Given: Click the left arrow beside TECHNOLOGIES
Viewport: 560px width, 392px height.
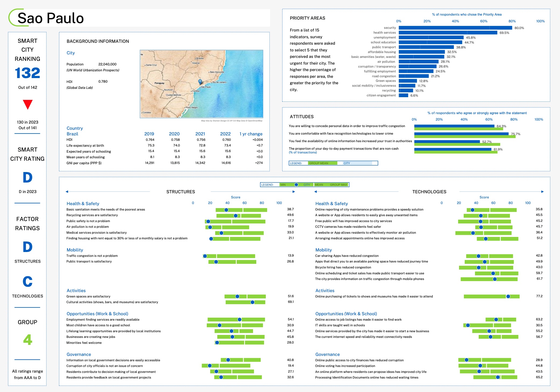Looking at the screenshot, I should pos(315,192).
